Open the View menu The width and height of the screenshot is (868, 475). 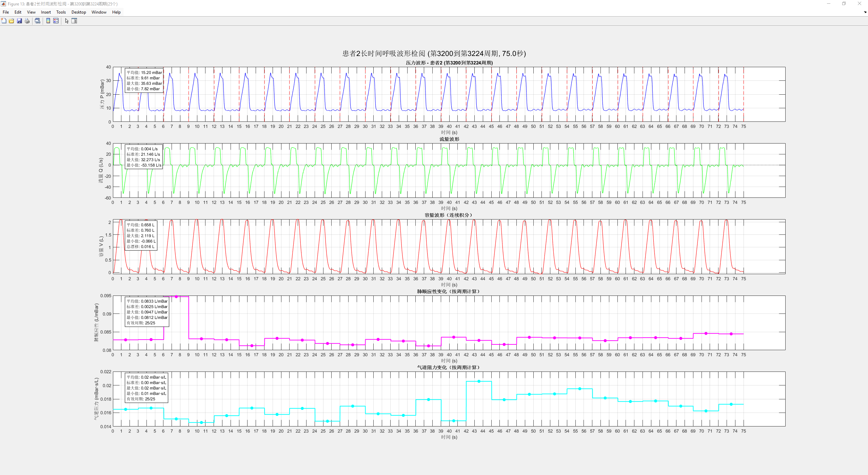(x=31, y=12)
